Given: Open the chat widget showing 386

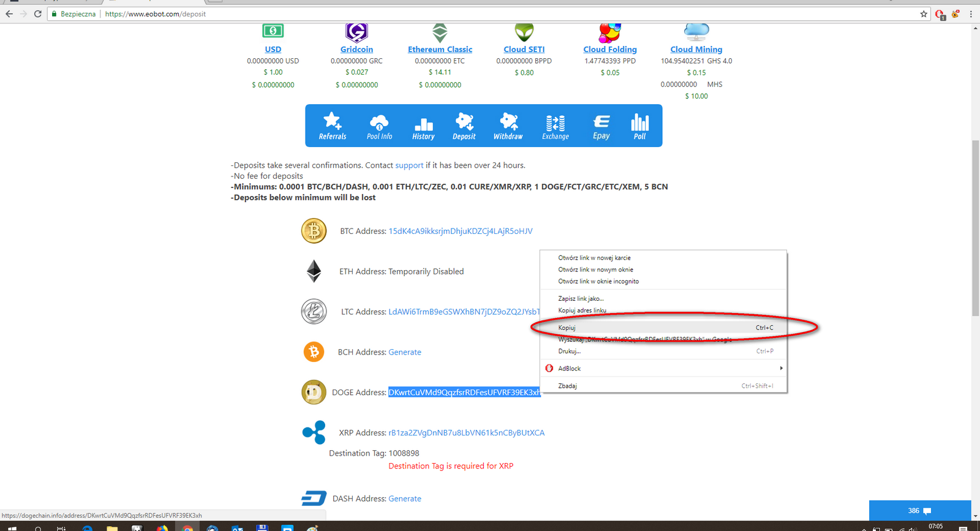Looking at the screenshot, I should click(x=920, y=511).
